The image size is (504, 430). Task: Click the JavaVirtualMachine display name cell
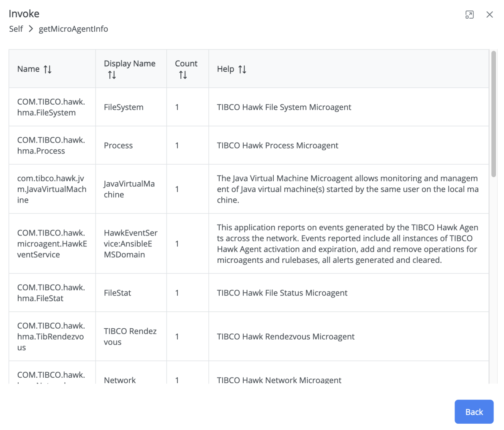pyautogui.click(x=129, y=189)
